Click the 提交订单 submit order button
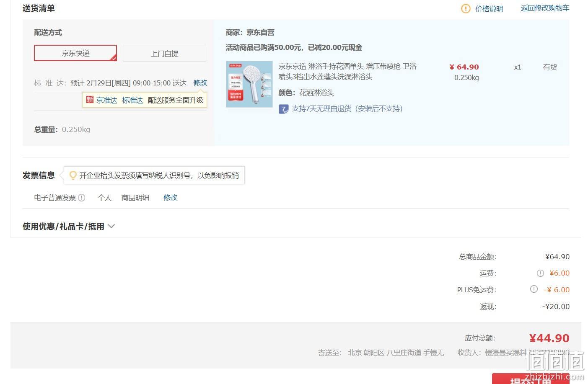Viewport: 588px width, 384px height. [x=531, y=379]
